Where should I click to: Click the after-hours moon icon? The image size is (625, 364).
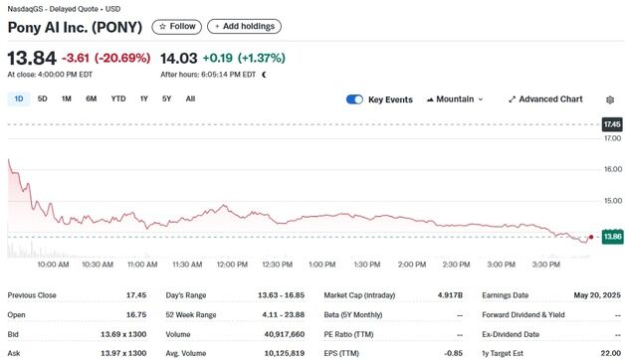click(x=264, y=75)
